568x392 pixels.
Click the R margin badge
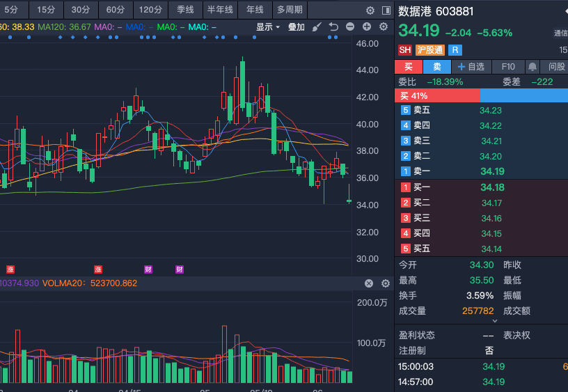tap(455, 50)
